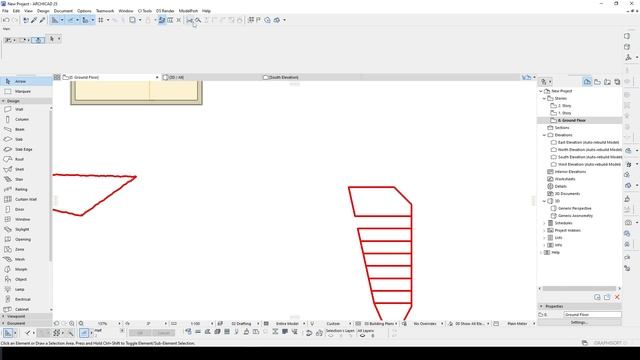The height and width of the screenshot is (360, 640).
Task: Click the Settings button in Properties panel
Action: tap(579, 322)
